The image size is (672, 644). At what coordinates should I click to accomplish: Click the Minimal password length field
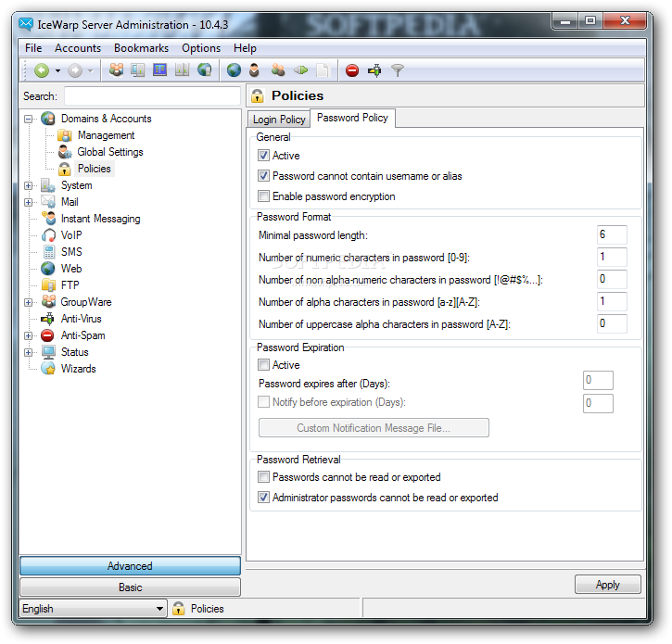pos(612,234)
